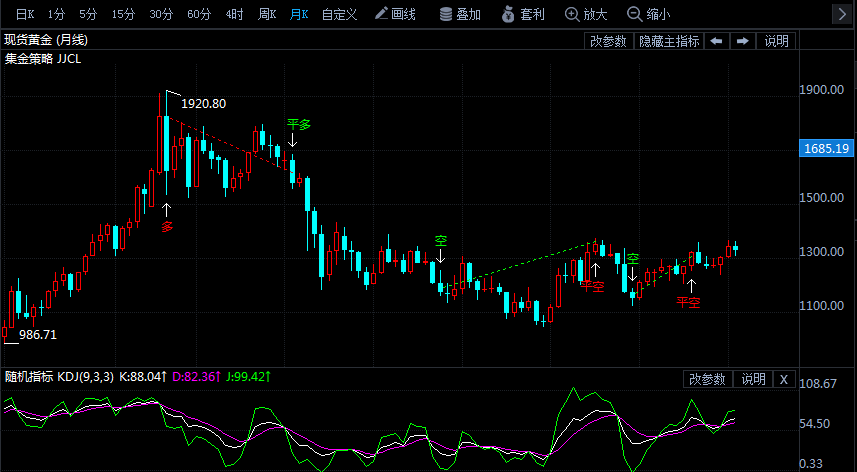Click the 1920.80 high price marker
This screenshot has height=472, width=857.
tap(204, 104)
